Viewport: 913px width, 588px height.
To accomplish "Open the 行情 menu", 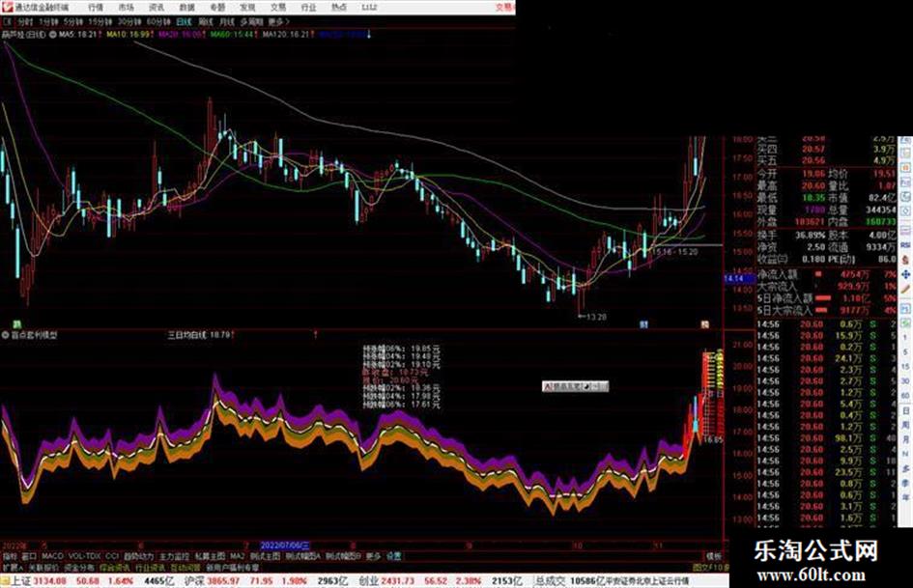I will (96, 8).
